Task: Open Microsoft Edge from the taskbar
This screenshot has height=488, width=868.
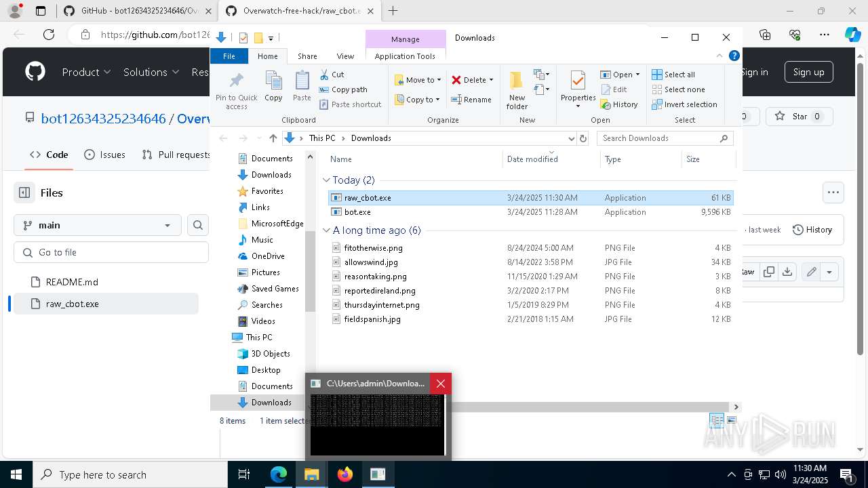Action: (279, 474)
